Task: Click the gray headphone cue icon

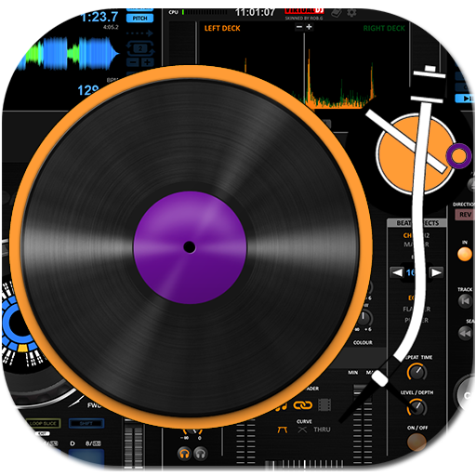Action: coord(201,454)
